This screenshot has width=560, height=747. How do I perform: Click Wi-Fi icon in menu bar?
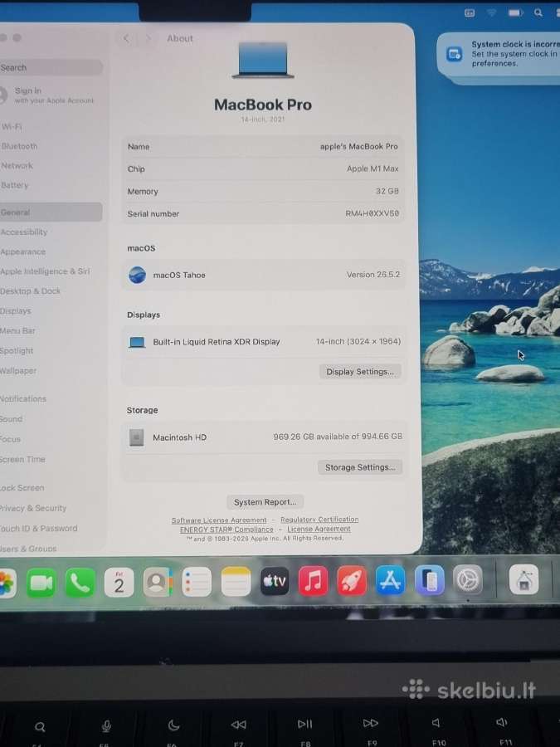tap(491, 12)
